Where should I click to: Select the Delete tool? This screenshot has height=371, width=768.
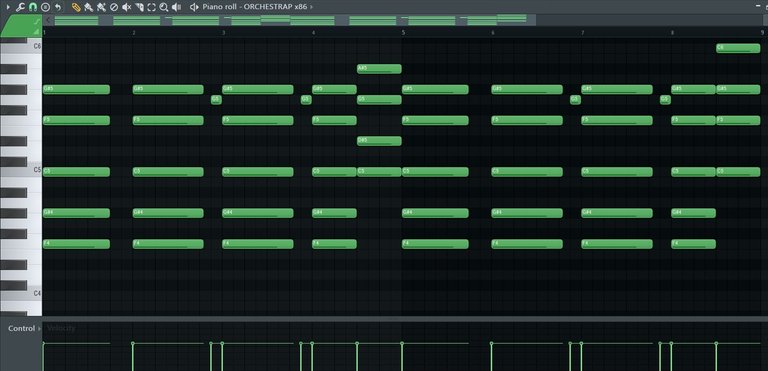click(x=114, y=7)
